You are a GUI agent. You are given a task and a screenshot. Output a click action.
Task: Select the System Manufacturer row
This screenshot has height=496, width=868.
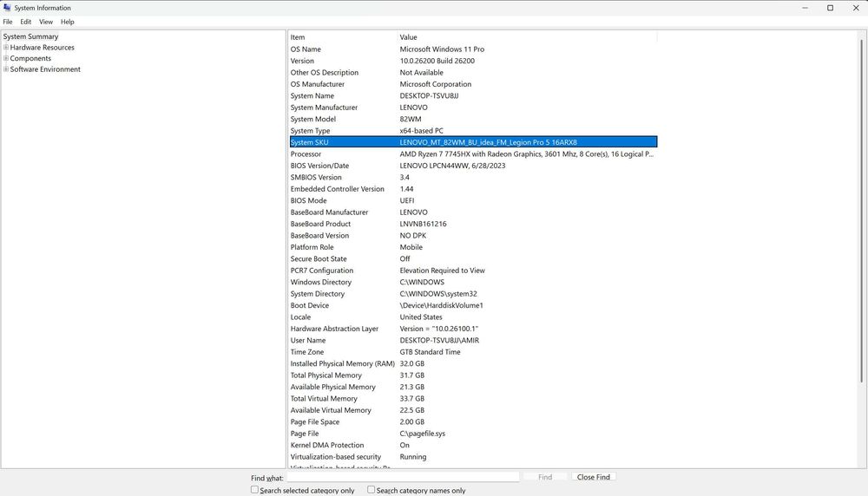coord(473,108)
